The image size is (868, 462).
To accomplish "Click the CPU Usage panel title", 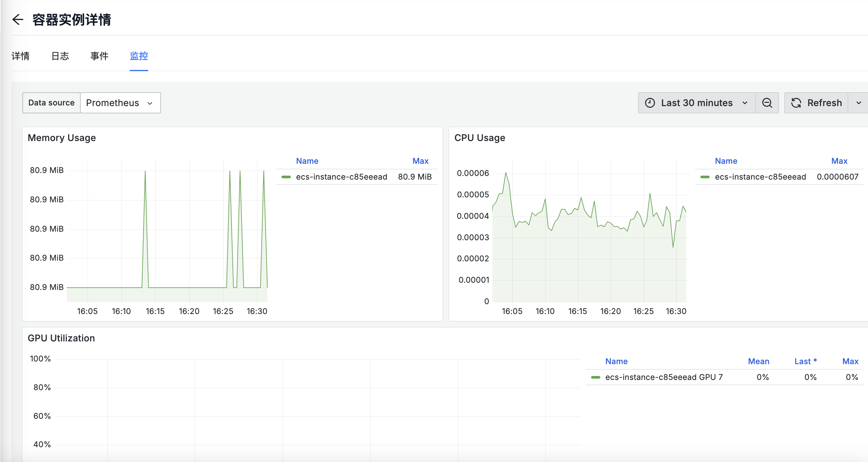I will (x=479, y=138).
